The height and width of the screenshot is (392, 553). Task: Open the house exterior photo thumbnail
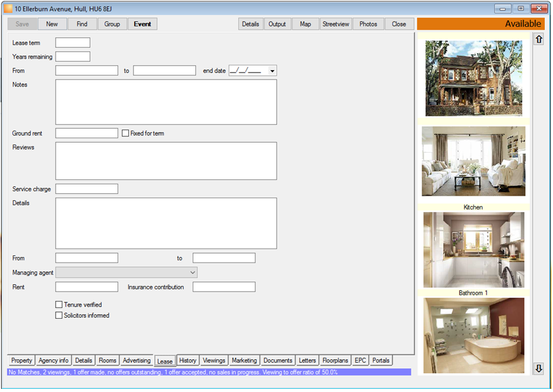(473, 78)
